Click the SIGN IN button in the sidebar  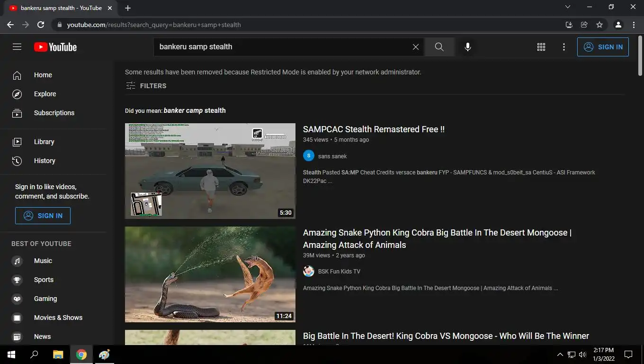click(43, 216)
